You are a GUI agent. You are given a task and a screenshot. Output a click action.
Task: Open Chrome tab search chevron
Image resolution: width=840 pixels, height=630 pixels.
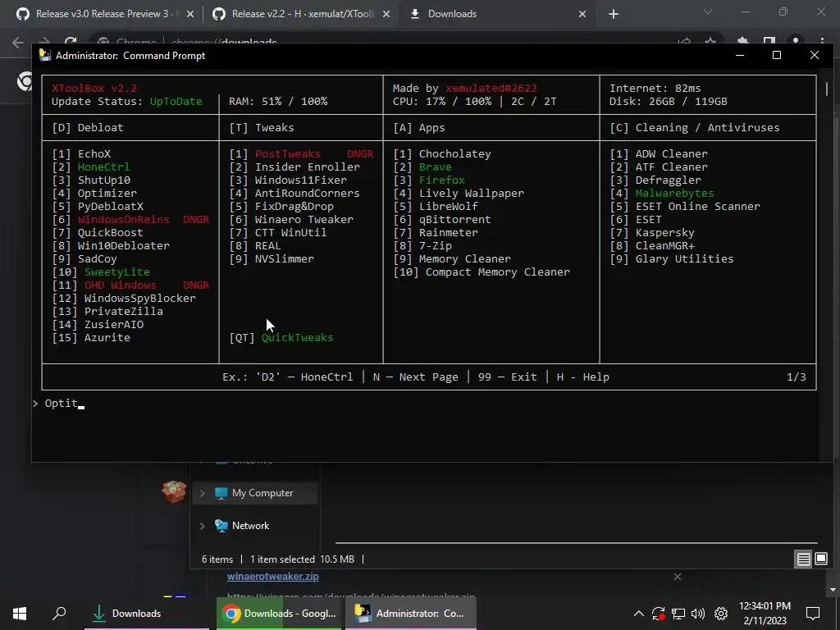coord(708,11)
